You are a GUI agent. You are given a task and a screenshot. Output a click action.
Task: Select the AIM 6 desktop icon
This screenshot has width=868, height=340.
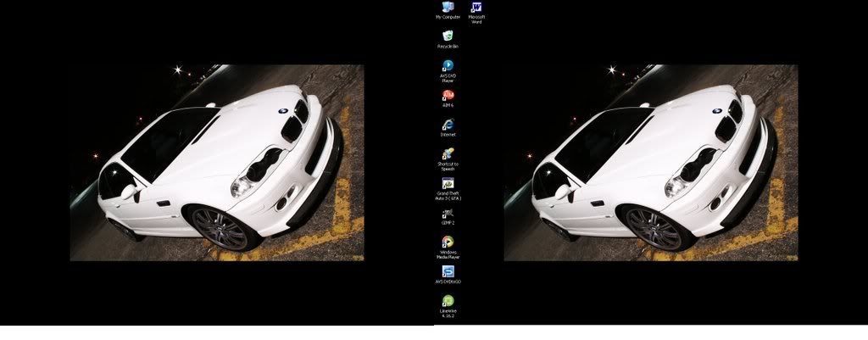448,95
